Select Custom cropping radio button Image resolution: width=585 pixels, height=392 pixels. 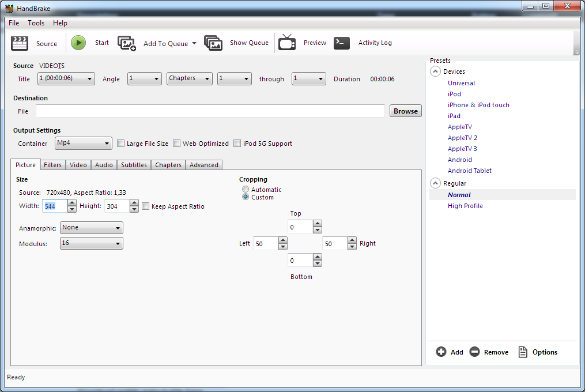point(245,197)
